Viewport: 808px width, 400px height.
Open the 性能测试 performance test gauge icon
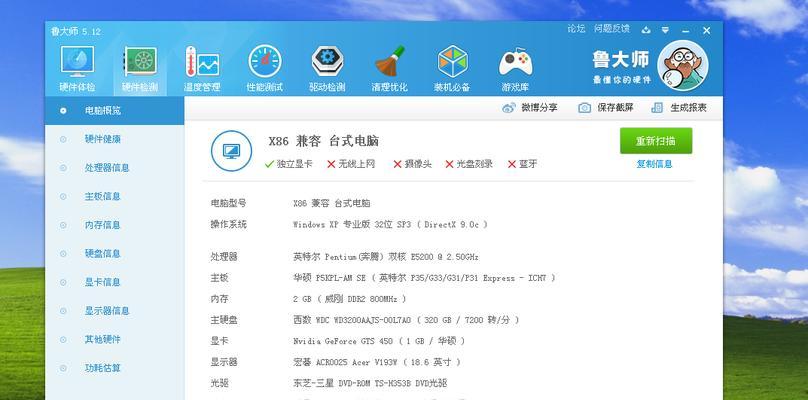[x=264, y=62]
